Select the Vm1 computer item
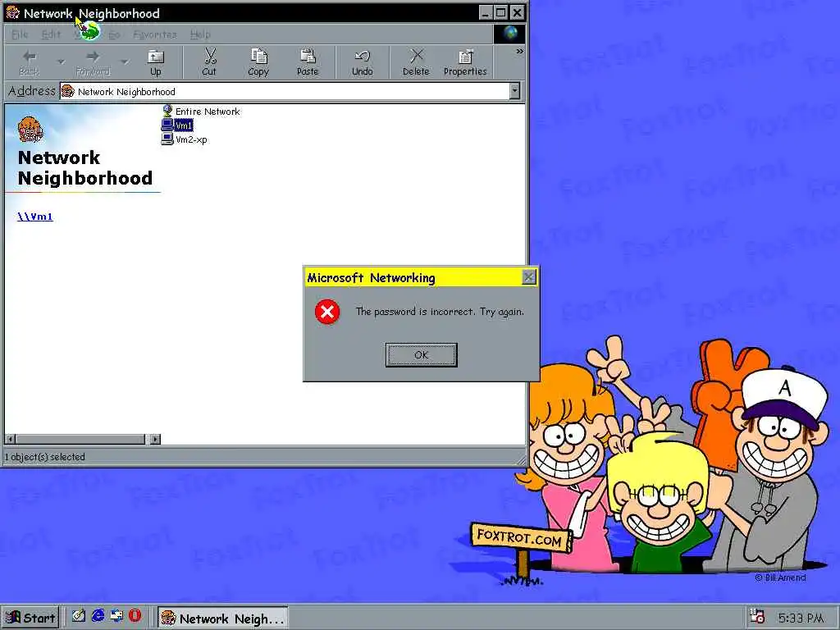Image resolution: width=840 pixels, height=630 pixels. pyautogui.click(x=177, y=126)
